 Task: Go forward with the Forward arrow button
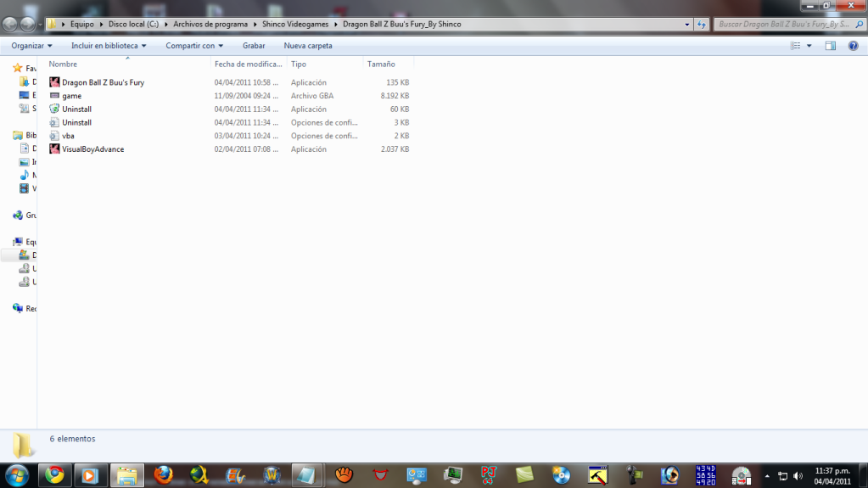tap(27, 24)
